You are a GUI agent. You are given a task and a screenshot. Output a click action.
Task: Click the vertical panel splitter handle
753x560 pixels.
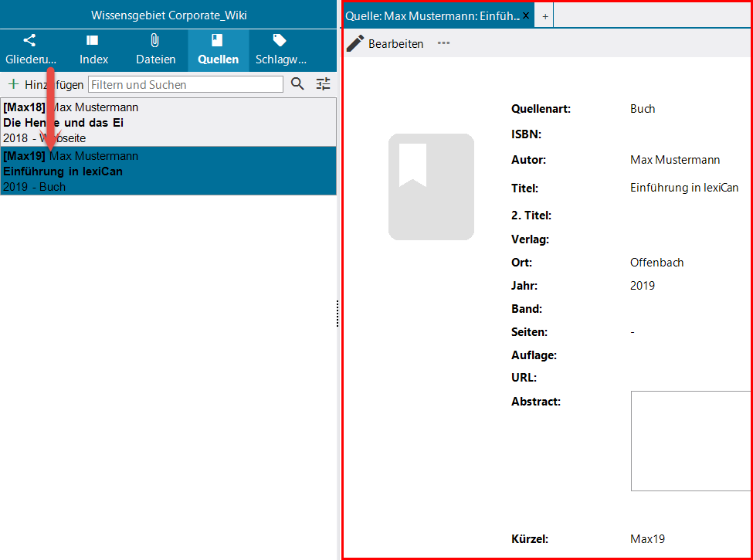coord(337,314)
